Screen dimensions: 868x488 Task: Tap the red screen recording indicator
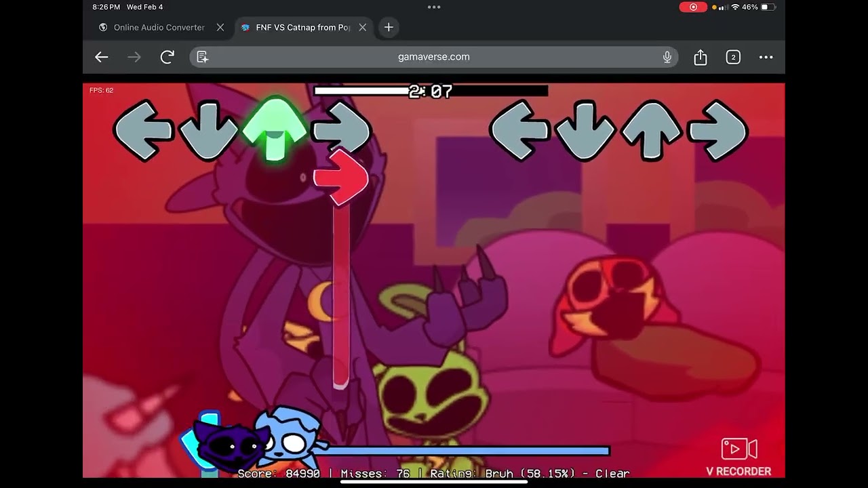pos(693,7)
